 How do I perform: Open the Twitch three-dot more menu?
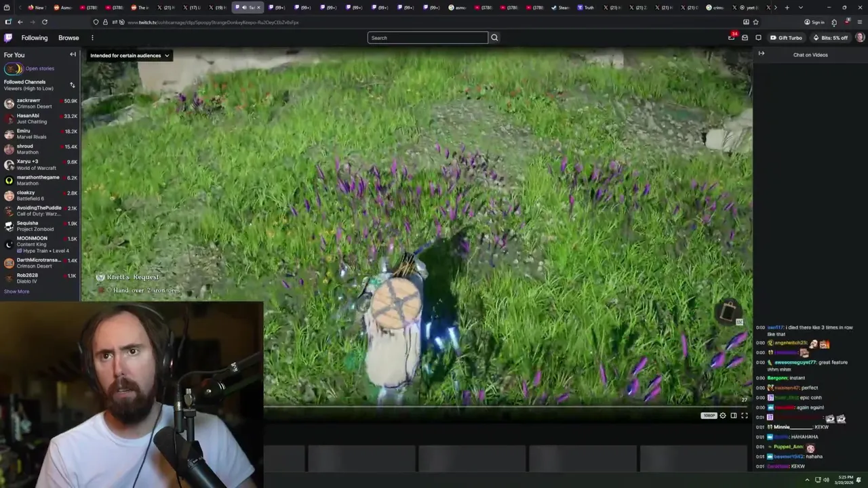(92, 38)
